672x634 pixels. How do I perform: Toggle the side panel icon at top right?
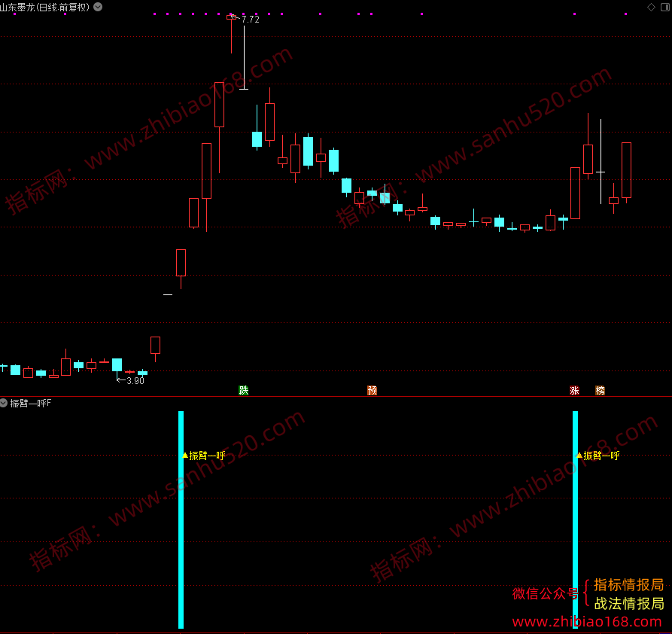coord(665,7)
